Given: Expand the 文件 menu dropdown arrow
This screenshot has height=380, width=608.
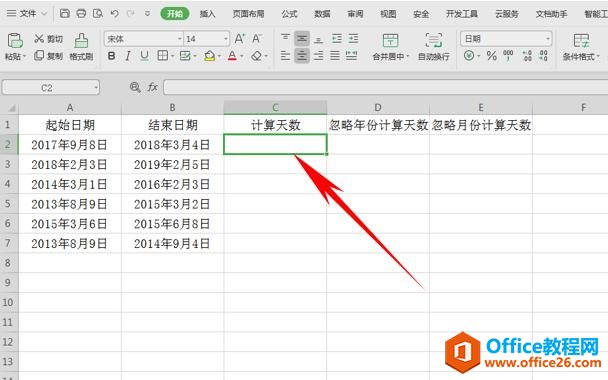Looking at the screenshot, I should point(44,14).
